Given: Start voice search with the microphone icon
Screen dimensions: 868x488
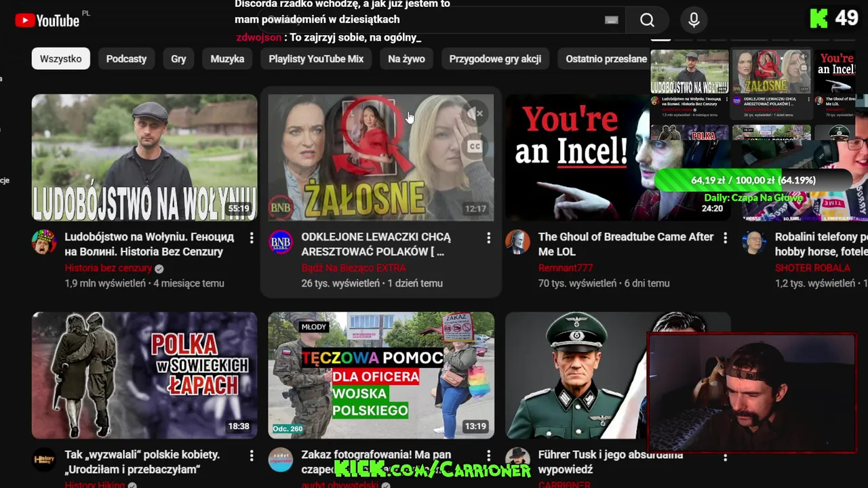Looking at the screenshot, I should coord(694,20).
